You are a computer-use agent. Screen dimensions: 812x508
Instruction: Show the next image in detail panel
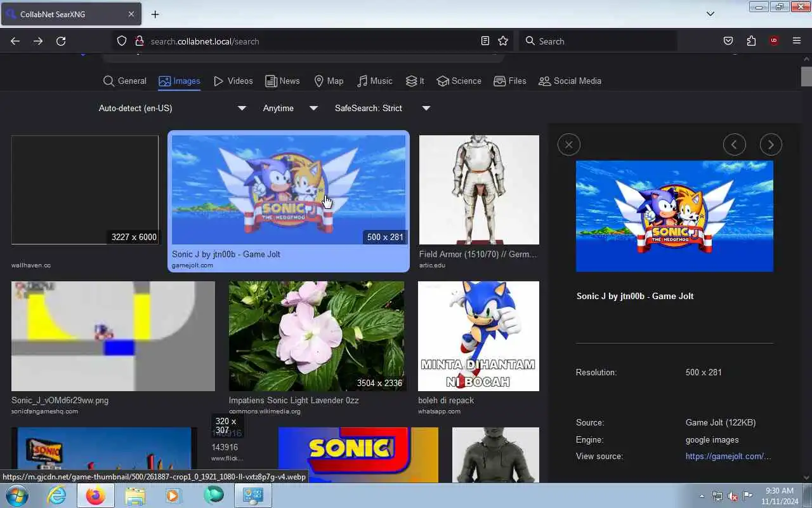(x=771, y=145)
